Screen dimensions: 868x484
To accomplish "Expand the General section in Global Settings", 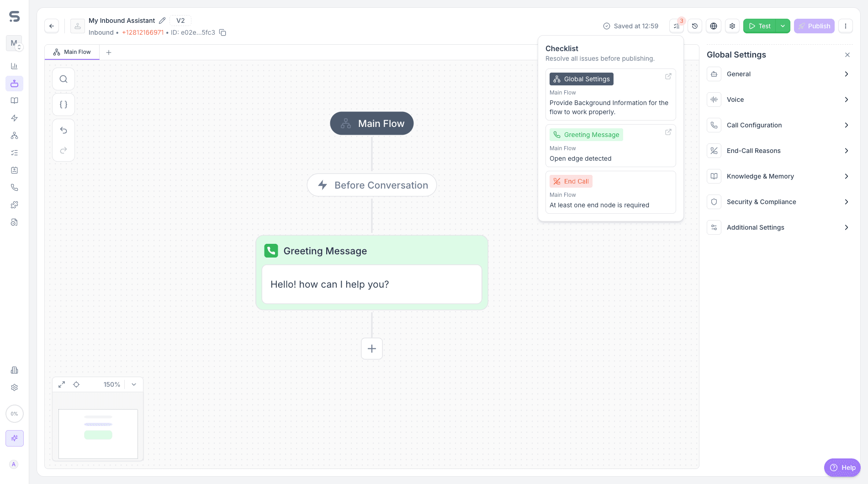I will click(779, 74).
